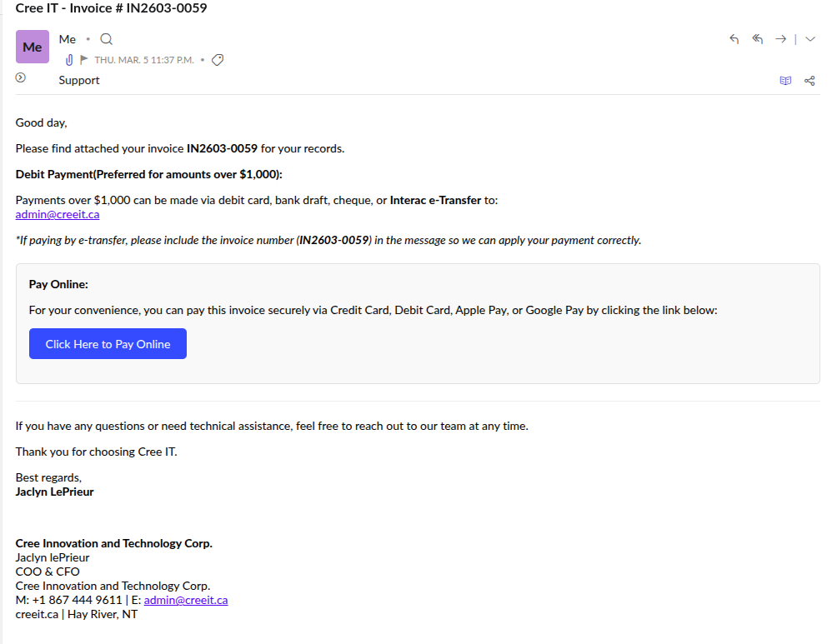Open admin@creeit.ca link under e-Transfer

[x=58, y=214]
